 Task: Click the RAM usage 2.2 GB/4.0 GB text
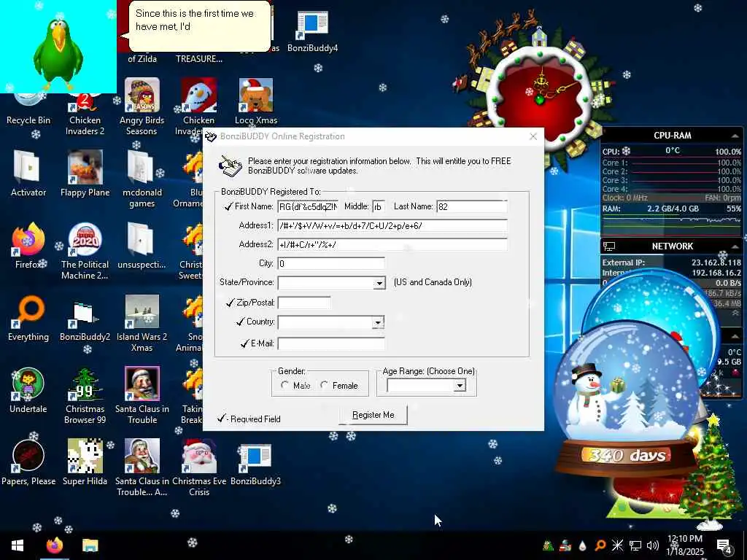[x=673, y=209]
